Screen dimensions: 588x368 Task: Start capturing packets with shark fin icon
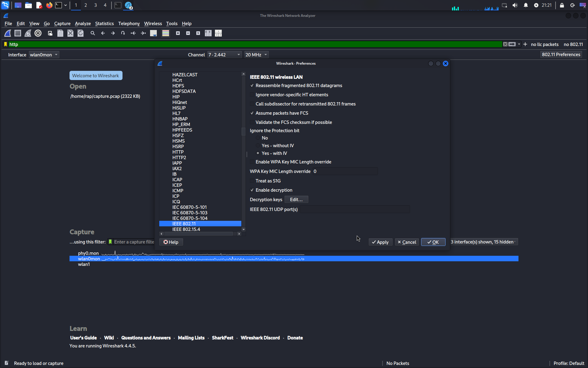point(8,33)
